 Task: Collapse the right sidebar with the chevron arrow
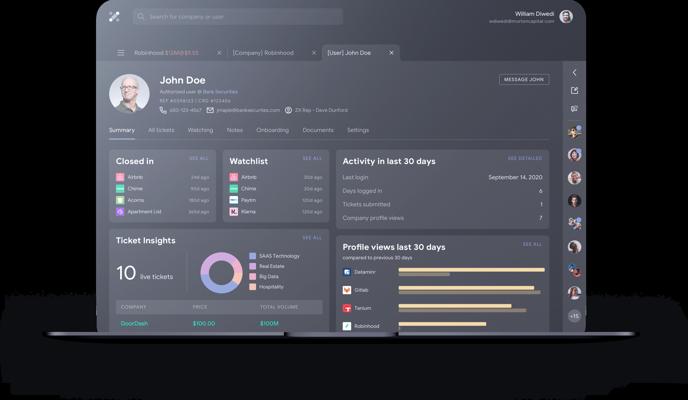(574, 73)
